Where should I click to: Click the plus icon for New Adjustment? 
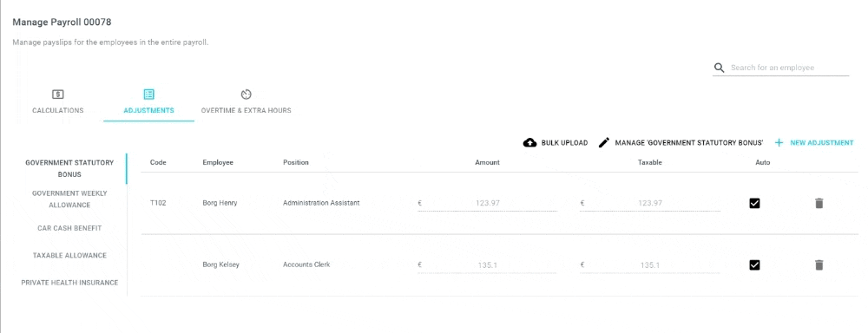click(779, 143)
